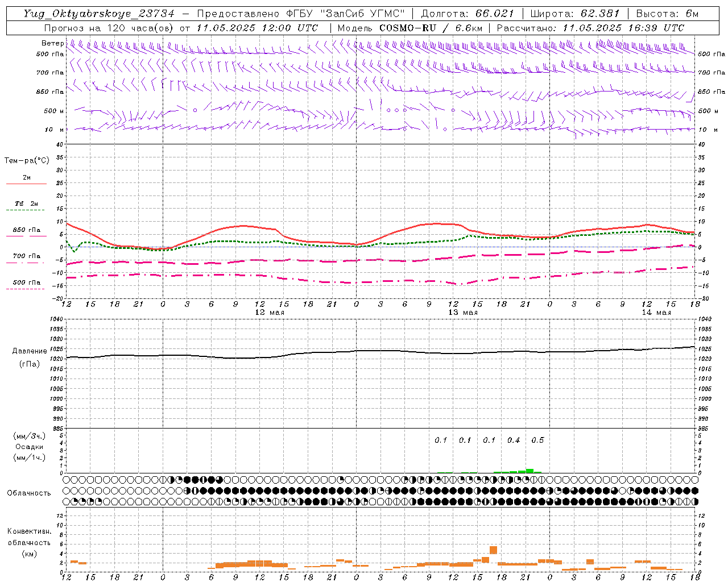This screenshot has height=582, width=728.
Task: Click the 12 мая date label
Action: (x=270, y=312)
